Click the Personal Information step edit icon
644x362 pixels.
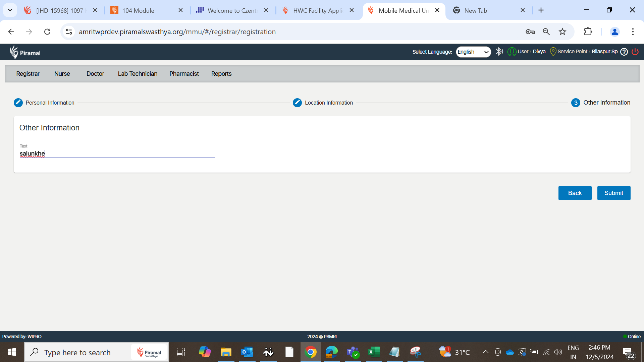(18, 103)
